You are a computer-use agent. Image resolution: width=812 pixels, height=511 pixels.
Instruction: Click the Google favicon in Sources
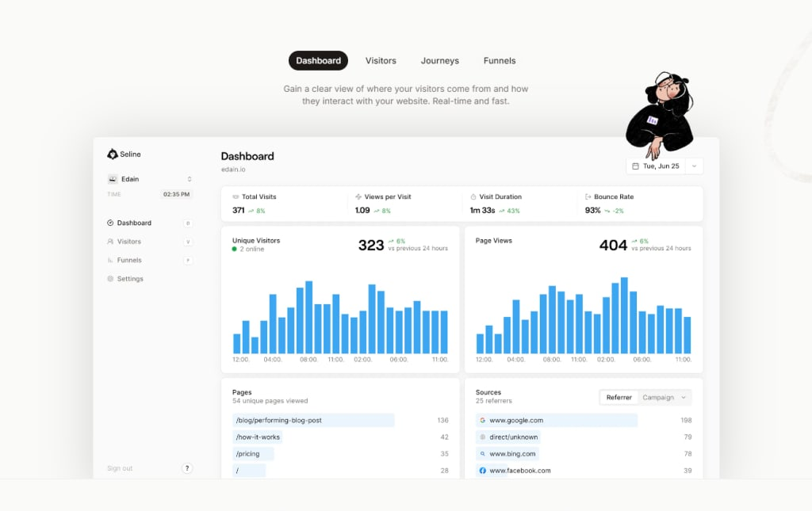coord(483,421)
